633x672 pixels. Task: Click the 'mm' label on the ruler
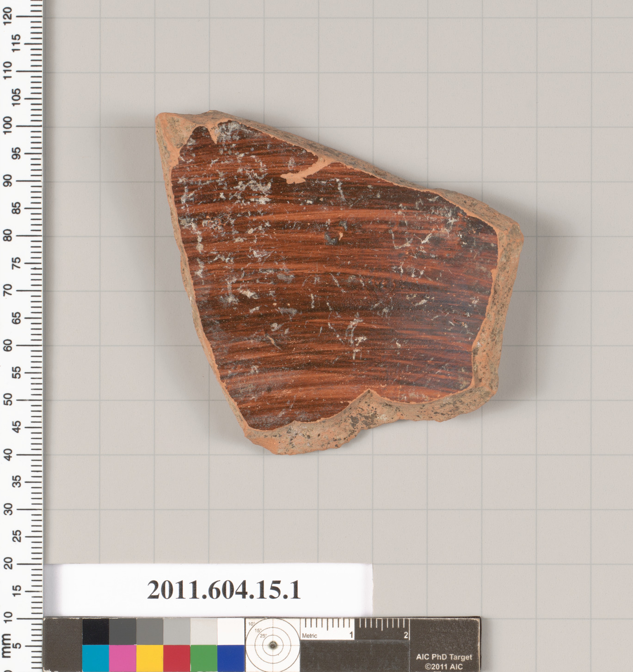(6, 646)
